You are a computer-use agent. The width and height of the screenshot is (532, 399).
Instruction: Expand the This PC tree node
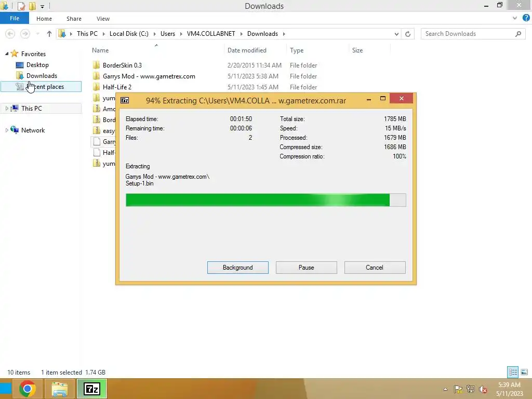7,108
